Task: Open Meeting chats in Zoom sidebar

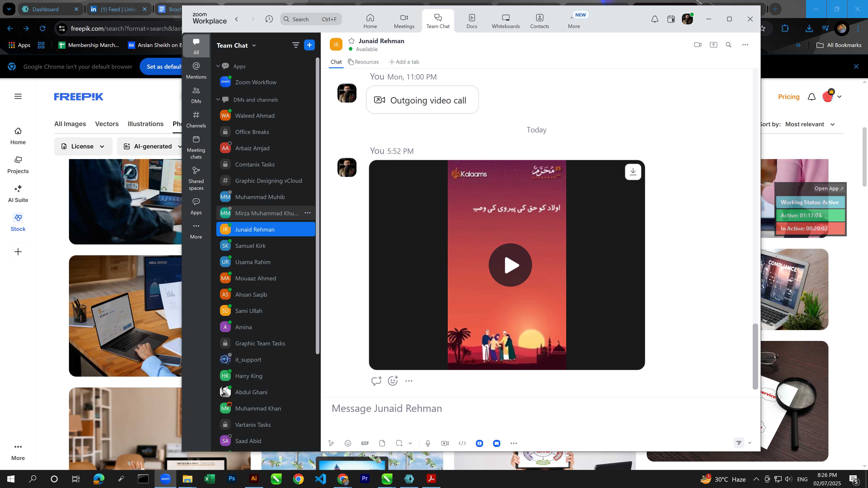Action: click(x=196, y=148)
